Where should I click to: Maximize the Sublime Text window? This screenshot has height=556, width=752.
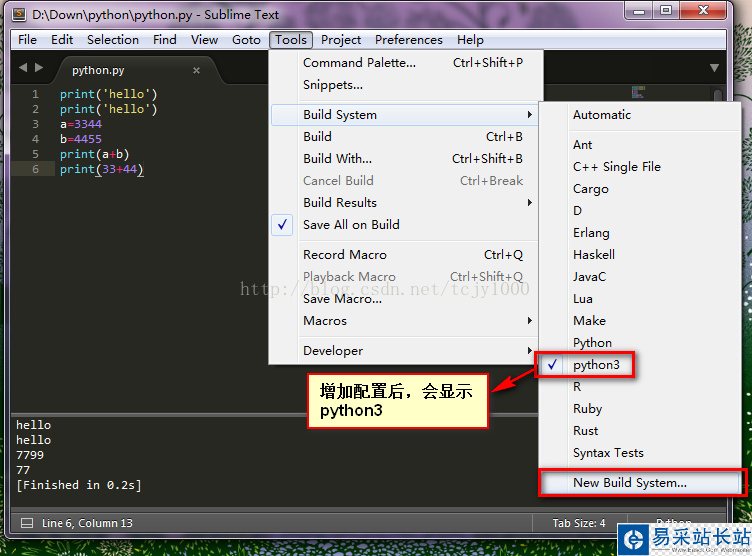pyautogui.click(x=666, y=11)
